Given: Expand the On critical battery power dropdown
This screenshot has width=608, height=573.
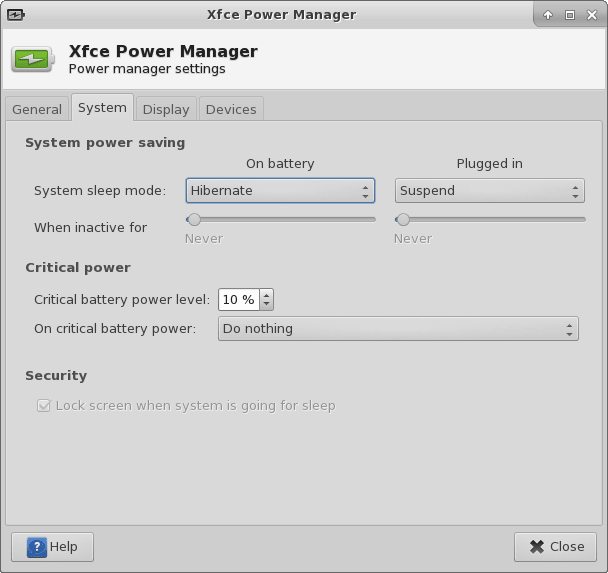Looking at the screenshot, I should (x=398, y=329).
